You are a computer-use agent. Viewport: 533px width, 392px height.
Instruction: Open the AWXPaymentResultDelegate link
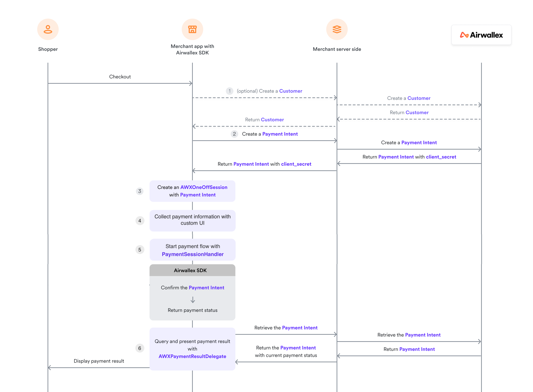click(x=192, y=356)
